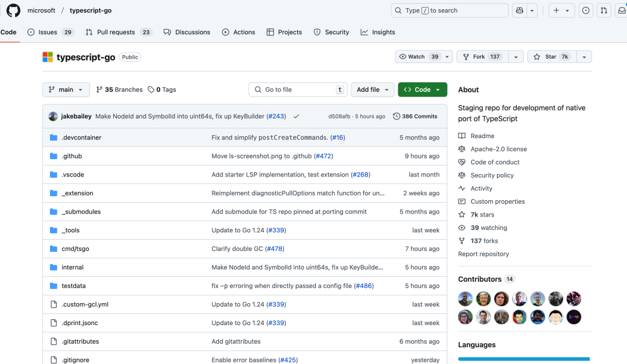This screenshot has width=627, height=364.
Task: Open commit hash d508afb
Action: click(x=339, y=117)
